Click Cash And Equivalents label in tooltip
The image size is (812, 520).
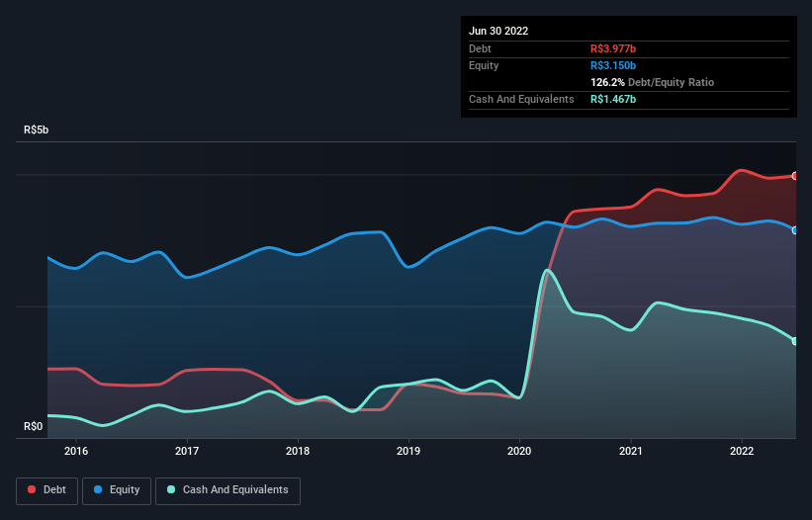click(521, 99)
